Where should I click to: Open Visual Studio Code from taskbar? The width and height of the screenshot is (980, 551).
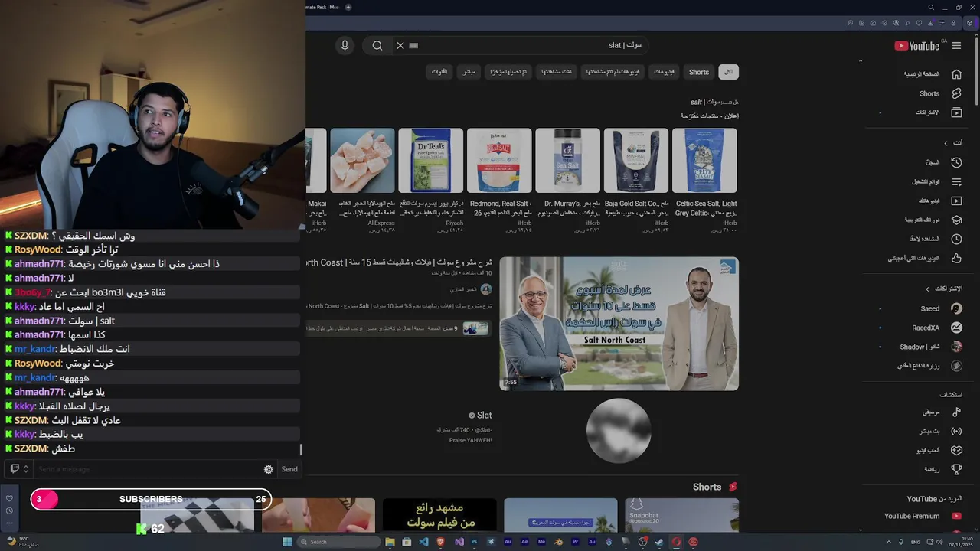pyautogui.click(x=423, y=542)
